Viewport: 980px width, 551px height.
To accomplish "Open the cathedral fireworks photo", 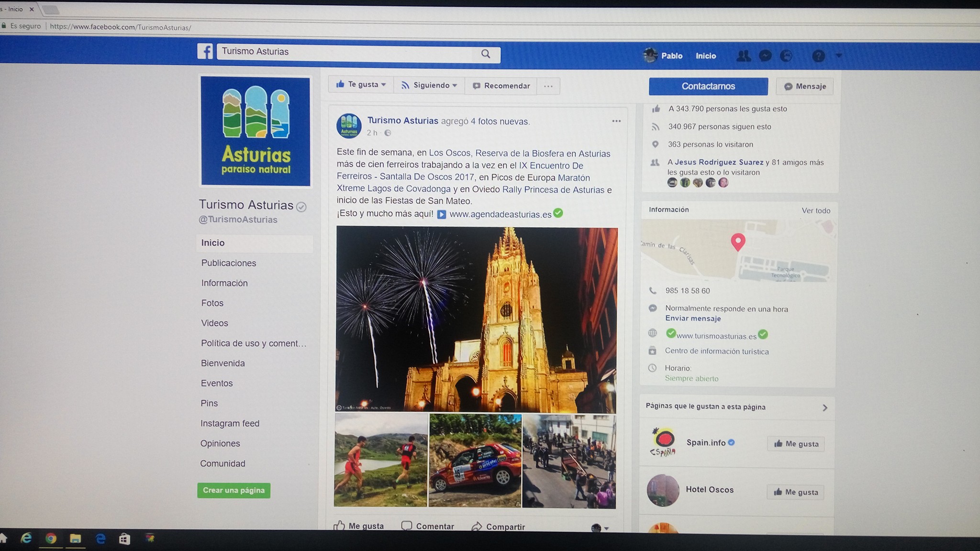I will pos(476,319).
